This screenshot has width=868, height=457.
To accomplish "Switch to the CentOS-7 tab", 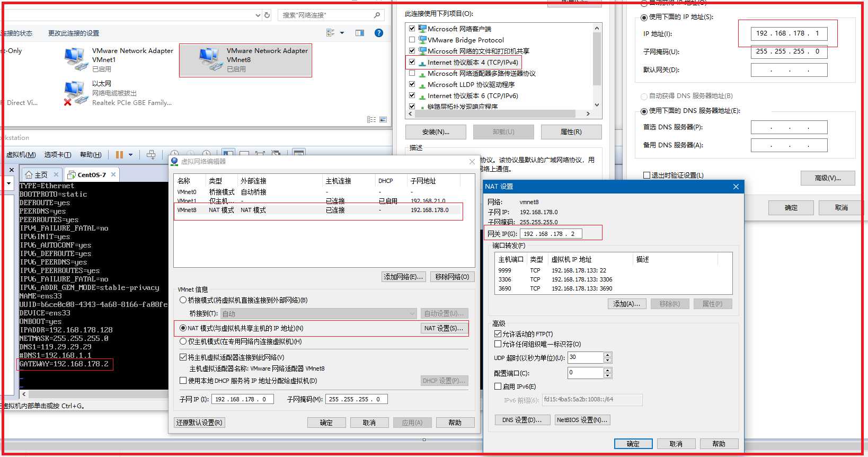I will pyautogui.click(x=93, y=174).
